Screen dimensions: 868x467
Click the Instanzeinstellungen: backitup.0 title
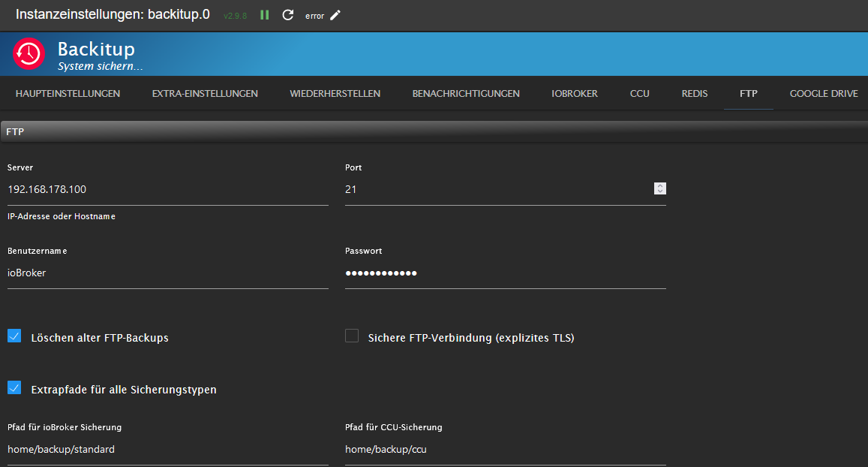[x=113, y=14]
